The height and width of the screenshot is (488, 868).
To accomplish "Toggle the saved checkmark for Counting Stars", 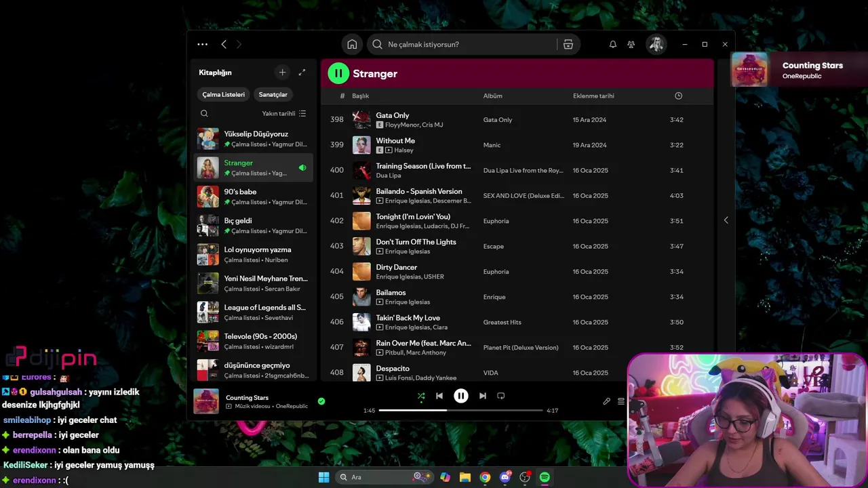I will [321, 401].
